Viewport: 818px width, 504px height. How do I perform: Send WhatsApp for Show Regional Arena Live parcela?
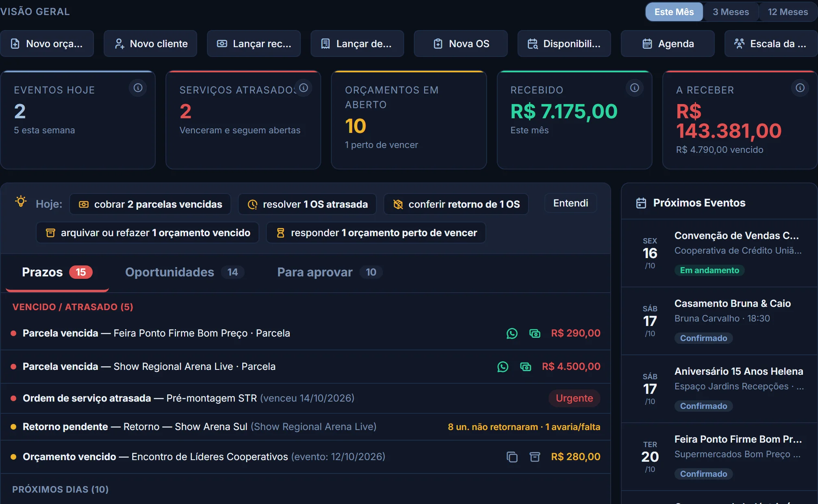[x=503, y=367]
